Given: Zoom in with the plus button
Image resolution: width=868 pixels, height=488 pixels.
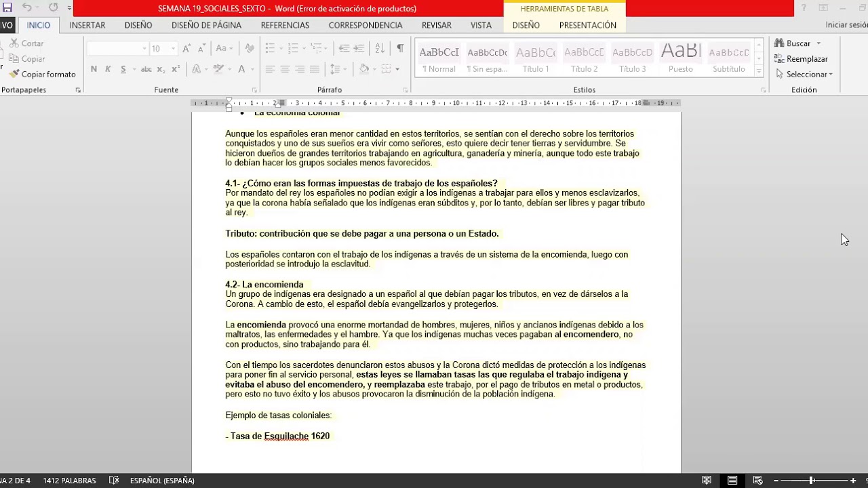Looking at the screenshot, I should pos(853,481).
